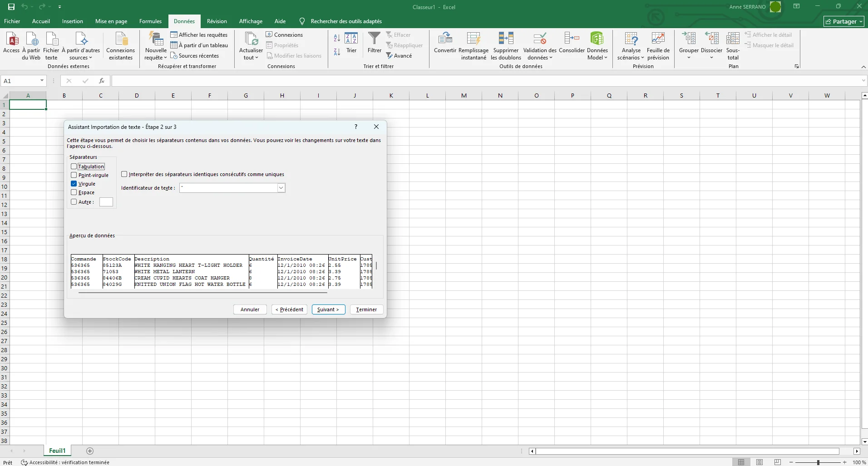Open the Trier sort dialog

click(351, 43)
